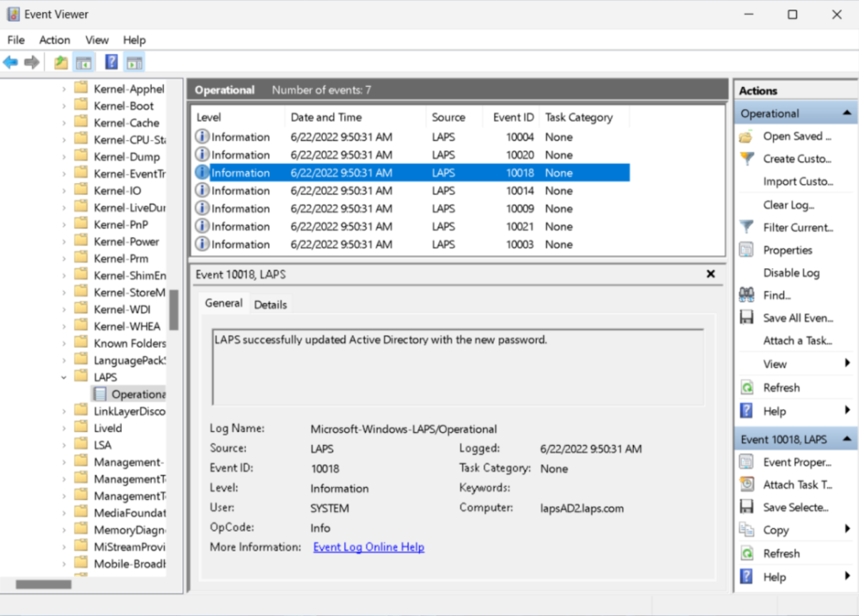The height and width of the screenshot is (616, 859).
Task: Collapse the LAPS tree folder
Action: (64, 377)
